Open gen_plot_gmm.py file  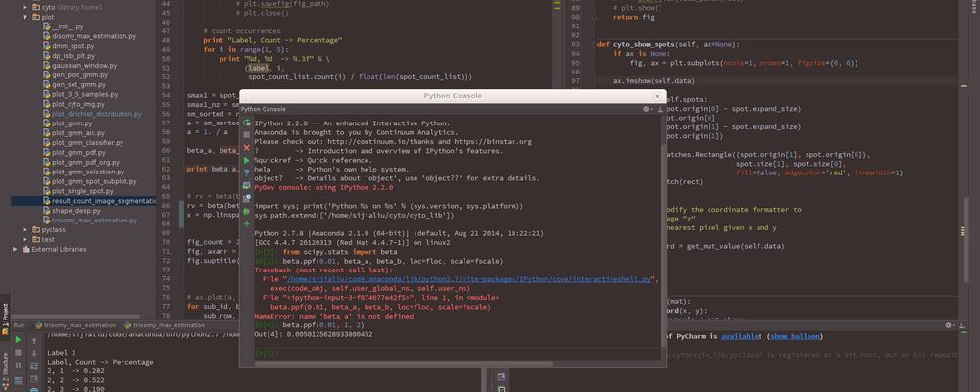79,75
